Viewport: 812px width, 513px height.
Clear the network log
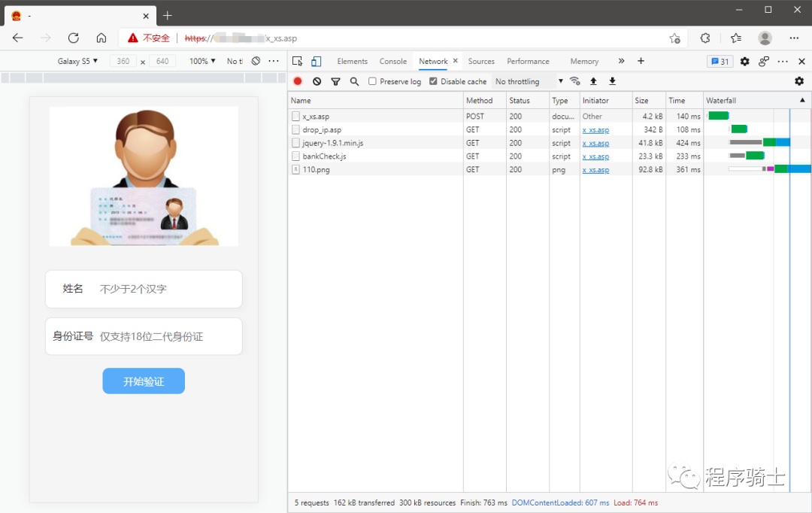coord(317,81)
